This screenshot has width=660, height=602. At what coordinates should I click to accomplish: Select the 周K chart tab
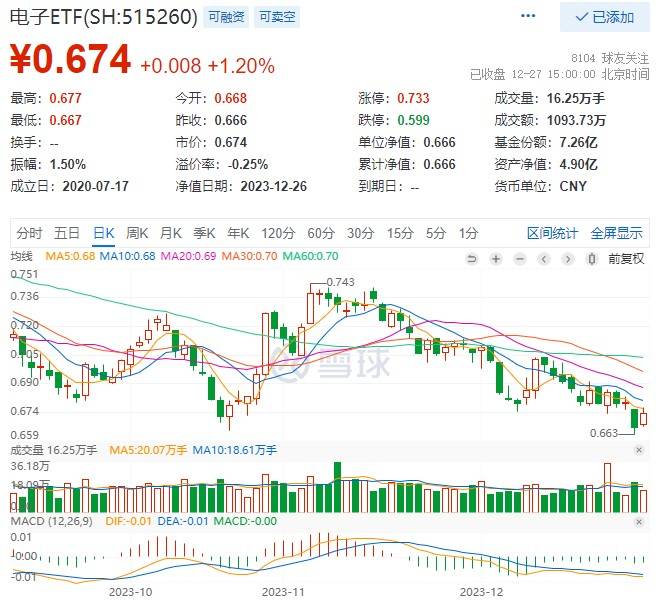(137, 233)
